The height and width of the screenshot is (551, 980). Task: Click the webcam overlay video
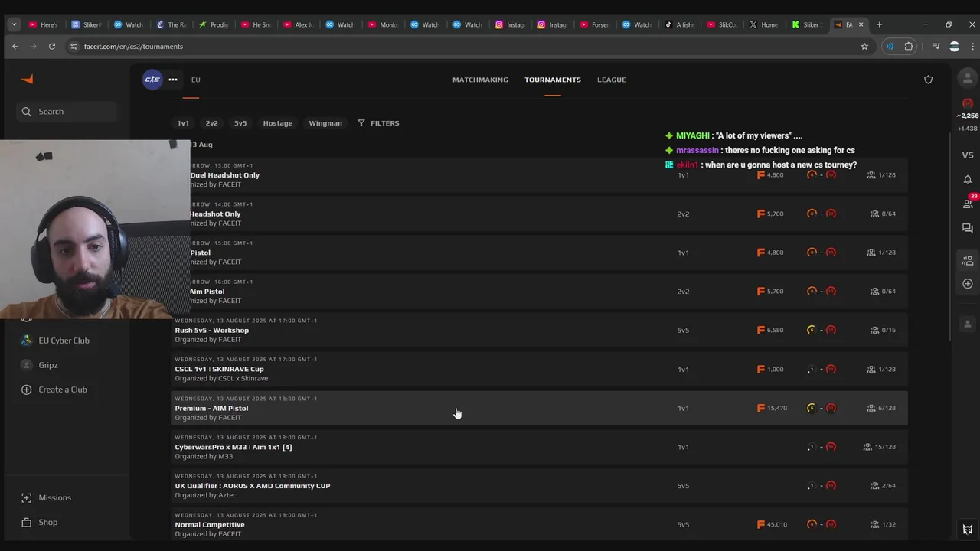[x=95, y=229]
